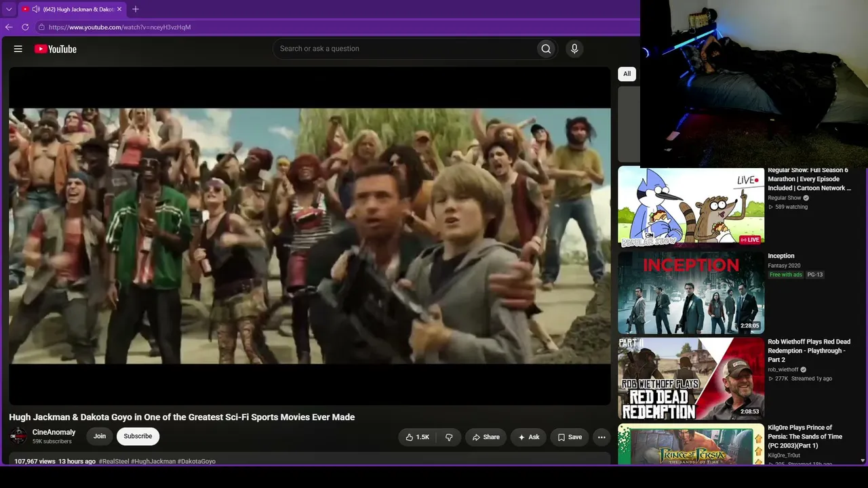Open the Prince of Persia playthrough thumbnail

[691, 445]
